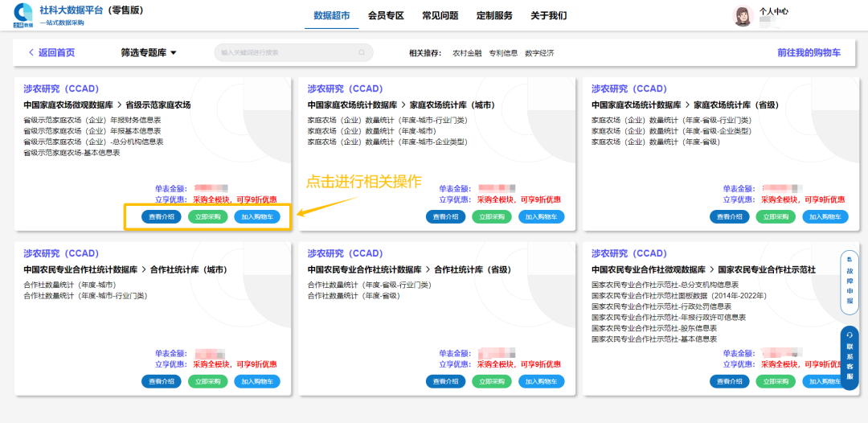Click the search magnifier icon
The height and width of the screenshot is (423, 868).
coord(362,52)
